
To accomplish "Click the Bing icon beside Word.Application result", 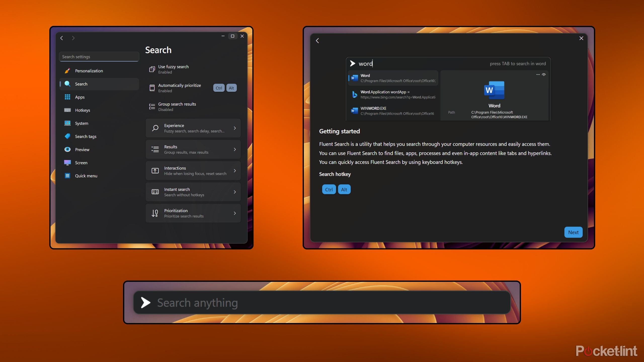I will point(354,95).
